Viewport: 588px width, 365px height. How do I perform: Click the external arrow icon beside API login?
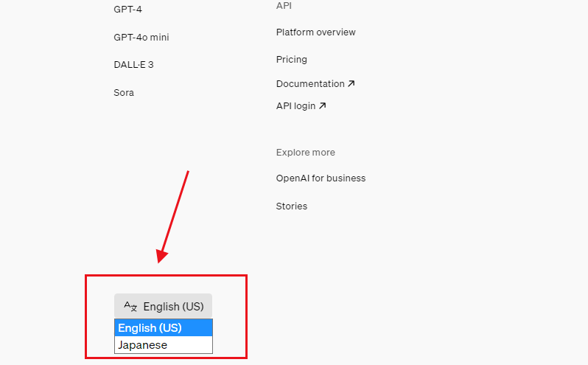pyautogui.click(x=322, y=106)
